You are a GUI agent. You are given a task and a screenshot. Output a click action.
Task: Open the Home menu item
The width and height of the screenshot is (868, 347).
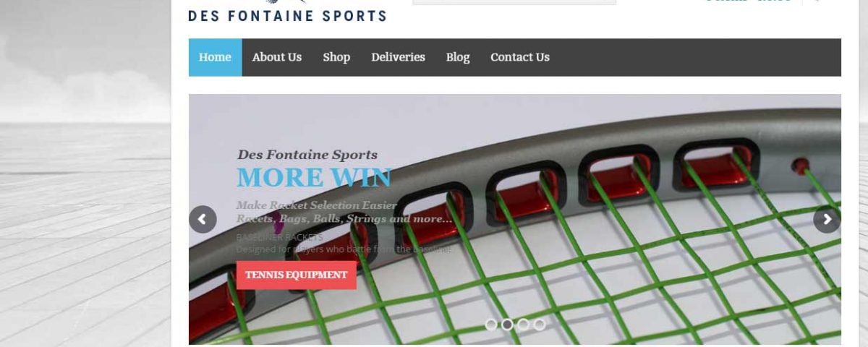coord(215,57)
